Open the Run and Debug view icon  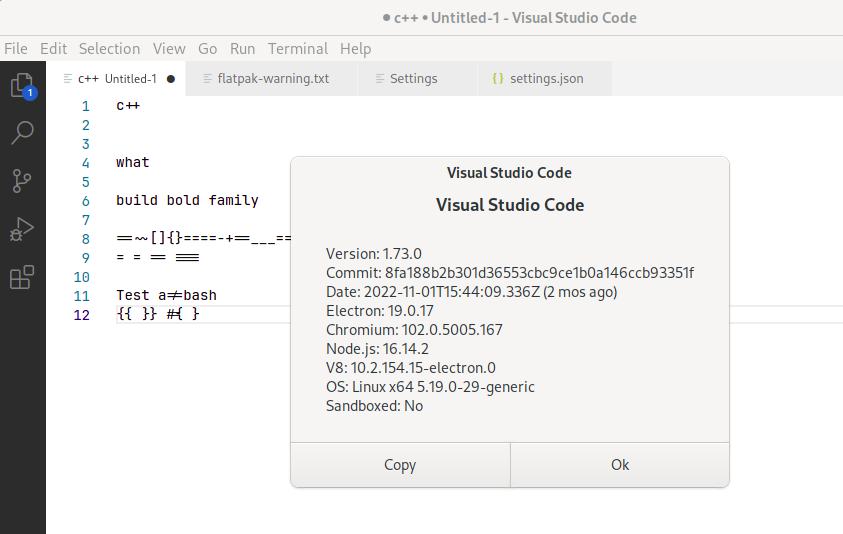[22, 229]
